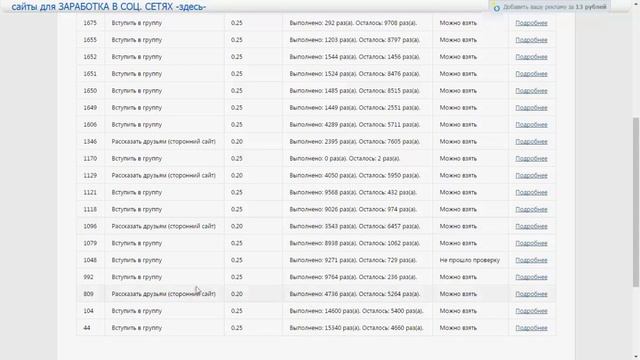This screenshot has width=640, height=360.
Task: Click Вступить в группу text in row 1652
Action: (137, 57)
